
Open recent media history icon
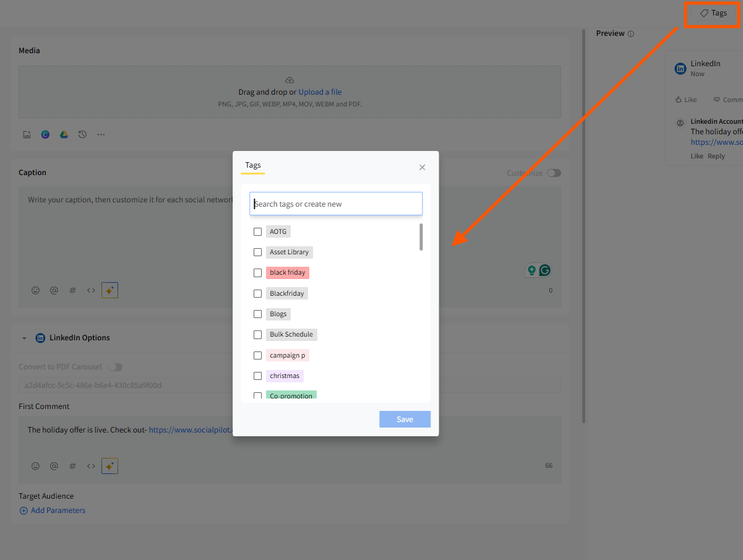click(x=82, y=134)
